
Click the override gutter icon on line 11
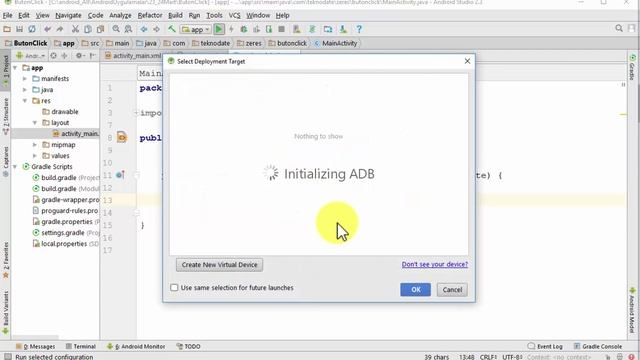pyautogui.click(x=120, y=175)
